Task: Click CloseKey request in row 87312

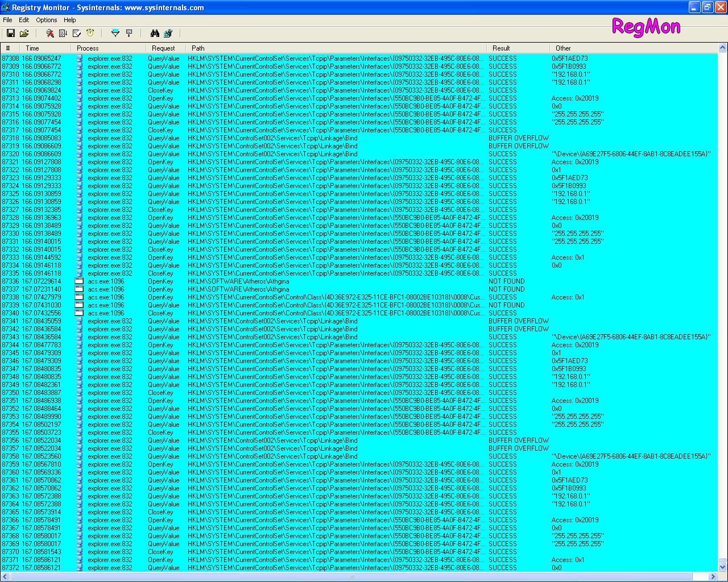Action: pos(160,90)
